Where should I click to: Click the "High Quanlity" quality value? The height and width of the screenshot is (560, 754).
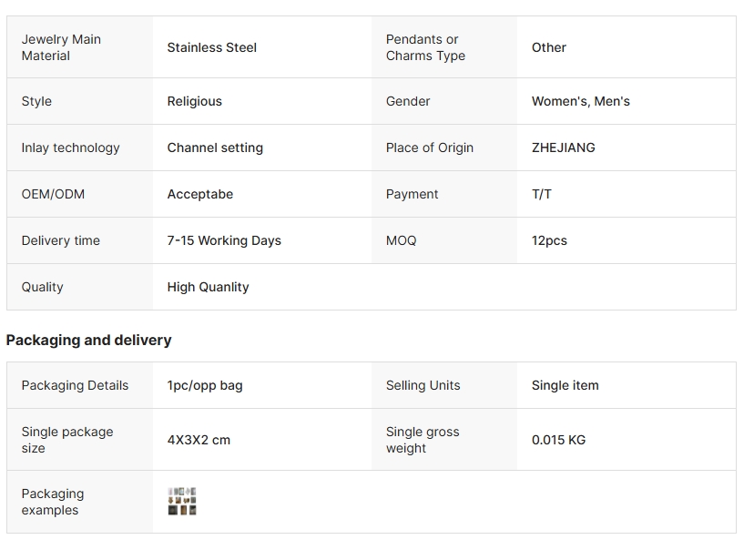[208, 287]
